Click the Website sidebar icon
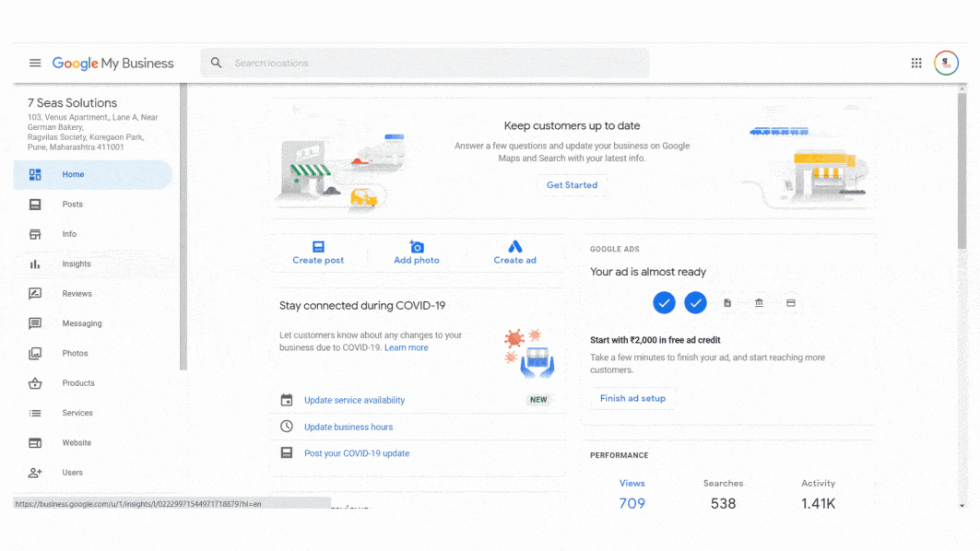Screen dimensions: 980x551 (x=35, y=443)
